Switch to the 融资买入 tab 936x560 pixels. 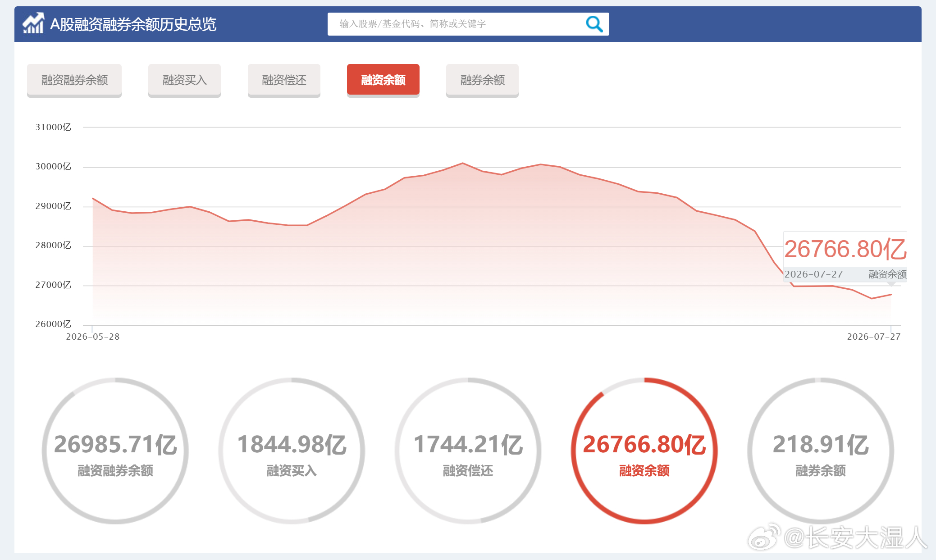[x=184, y=80]
